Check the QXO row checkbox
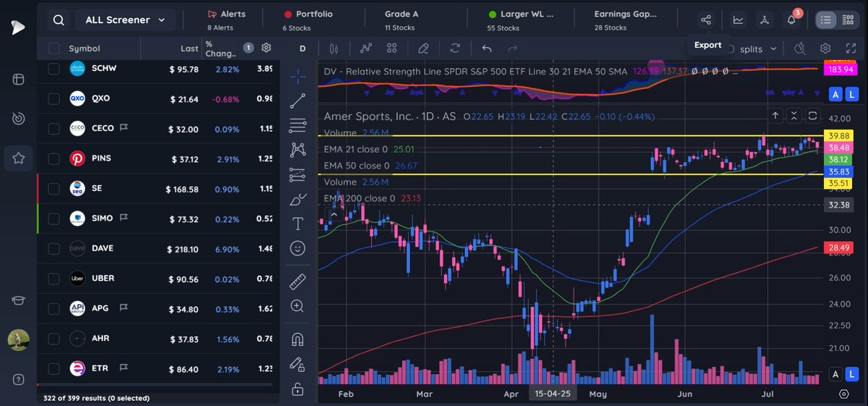Viewport: 868px width, 406px height. (x=54, y=98)
